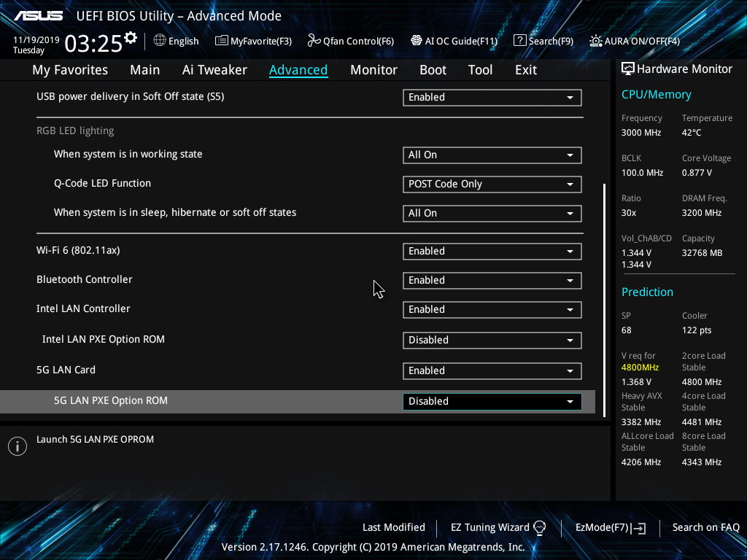Select Wi-Fi 6 (802.11ax) label

coord(78,251)
